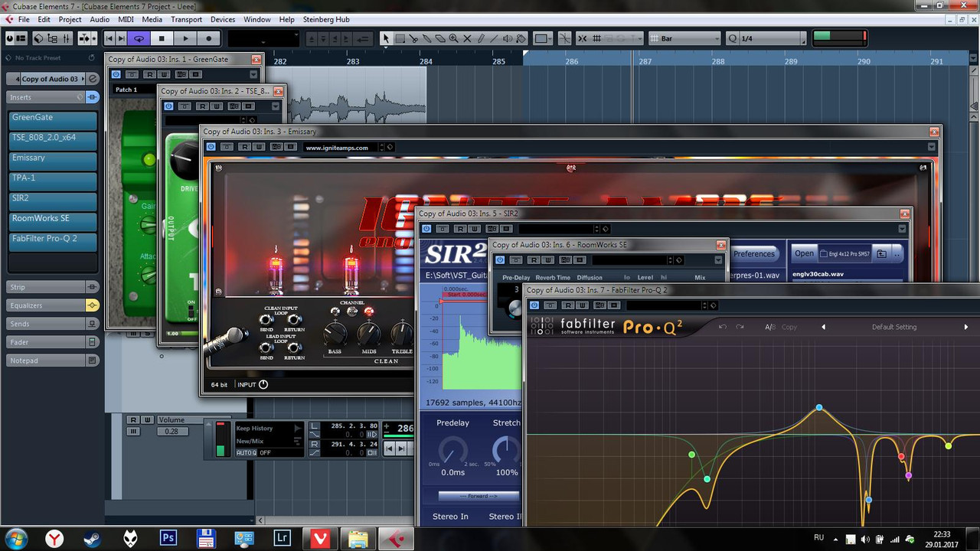Open the Bar grid type dropdown

[684, 38]
